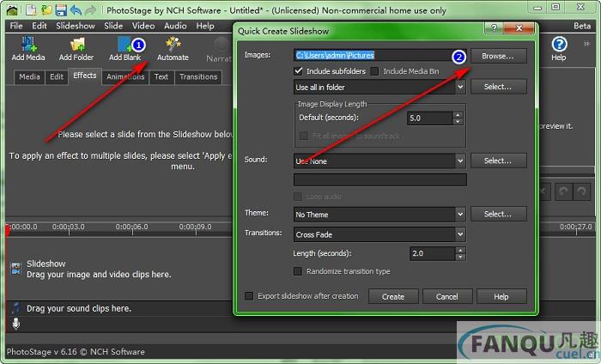Viewport: 601px width, 364px height.
Task: Switch to the Text tab
Action: [161, 76]
